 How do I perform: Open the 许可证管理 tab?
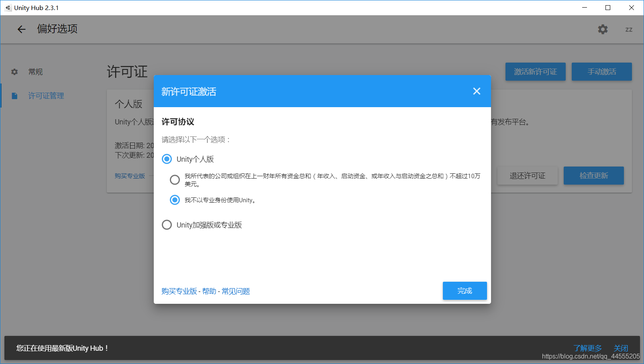pyautogui.click(x=46, y=96)
